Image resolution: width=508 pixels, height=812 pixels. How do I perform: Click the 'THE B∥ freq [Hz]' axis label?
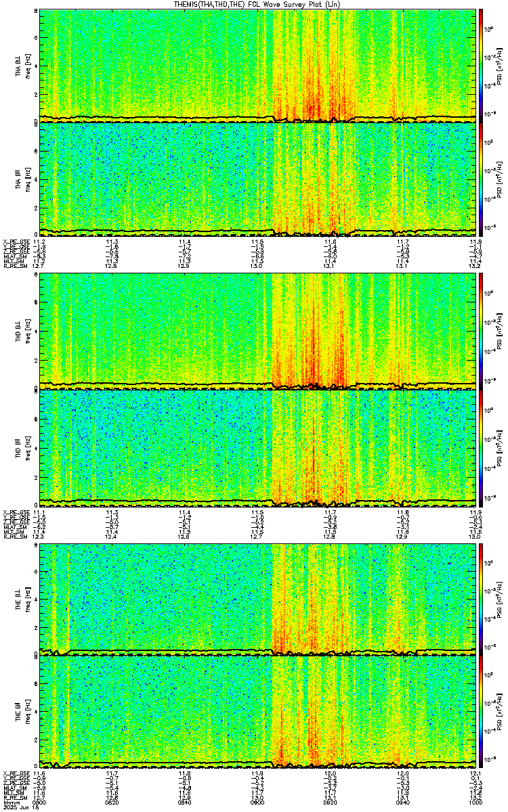pyautogui.click(x=22, y=713)
